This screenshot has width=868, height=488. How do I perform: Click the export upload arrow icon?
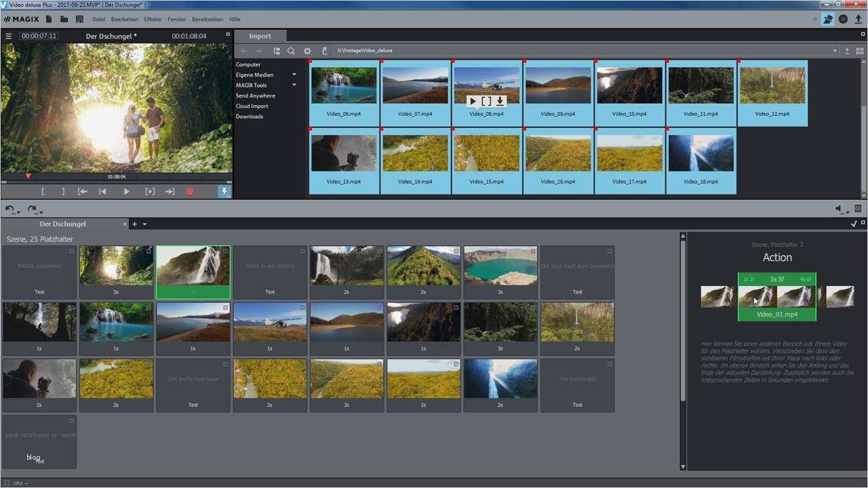[x=859, y=19]
